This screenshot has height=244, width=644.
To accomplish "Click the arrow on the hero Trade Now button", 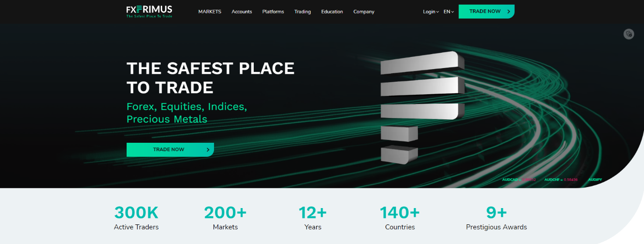I will pos(208,150).
